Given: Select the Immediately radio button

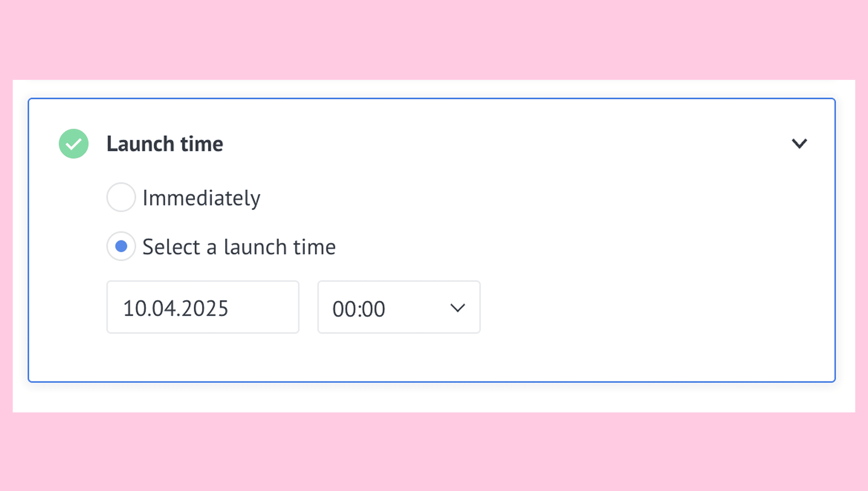Looking at the screenshot, I should 121,197.
